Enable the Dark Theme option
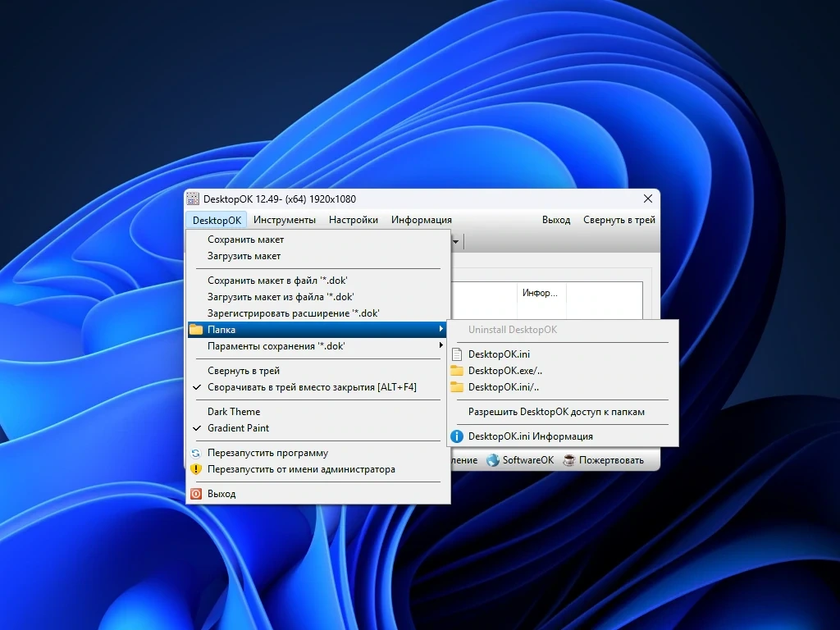The width and height of the screenshot is (840, 630). point(319,412)
